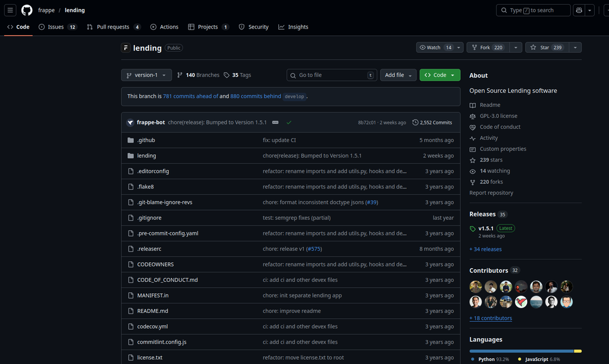The image size is (609, 364).
Task: Star the lending repository
Action: point(547,48)
